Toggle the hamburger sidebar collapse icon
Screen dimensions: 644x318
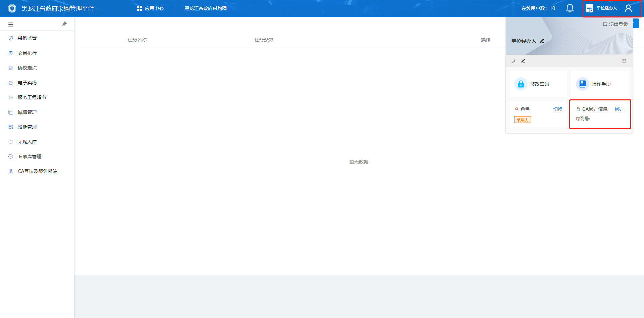tap(11, 25)
